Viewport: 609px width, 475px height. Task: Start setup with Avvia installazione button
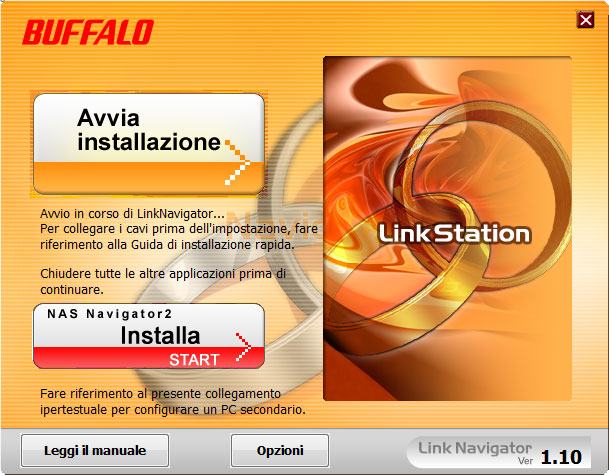pyautogui.click(x=149, y=144)
